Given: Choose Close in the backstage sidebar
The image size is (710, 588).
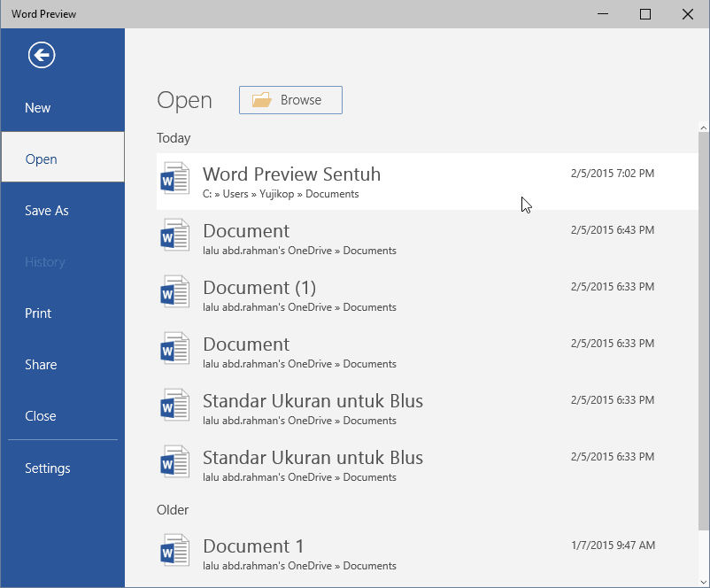Looking at the screenshot, I should [63, 416].
